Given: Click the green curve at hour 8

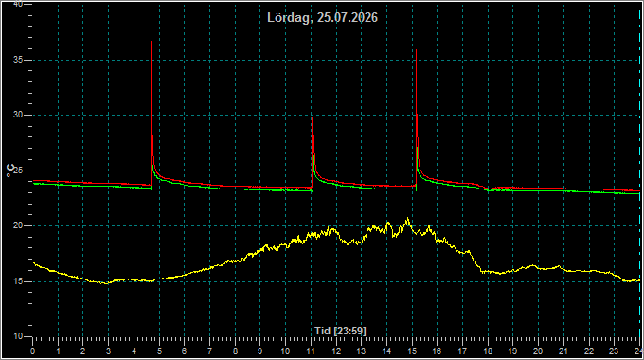Looking at the screenshot, I should point(235,189).
